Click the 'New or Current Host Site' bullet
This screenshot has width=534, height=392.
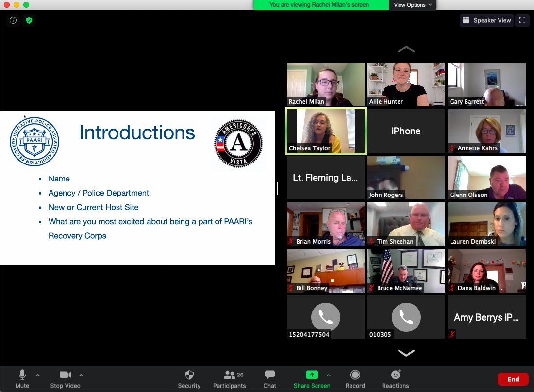point(93,207)
